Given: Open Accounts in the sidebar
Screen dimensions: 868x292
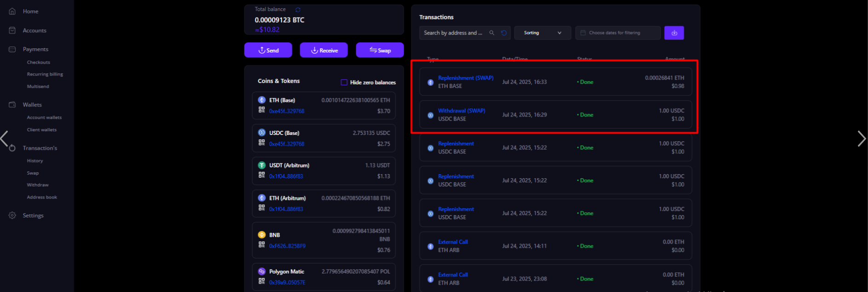Looking at the screenshot, I should click(35, 30).
